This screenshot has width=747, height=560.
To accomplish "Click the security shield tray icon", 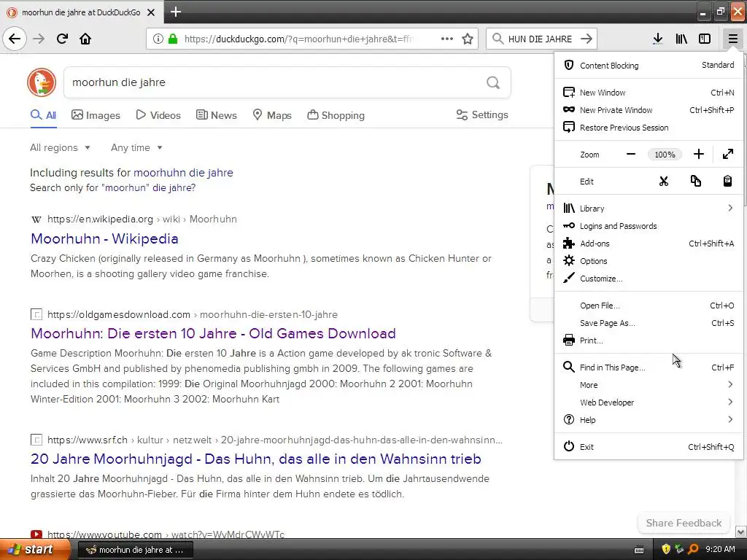I will 666,549.
